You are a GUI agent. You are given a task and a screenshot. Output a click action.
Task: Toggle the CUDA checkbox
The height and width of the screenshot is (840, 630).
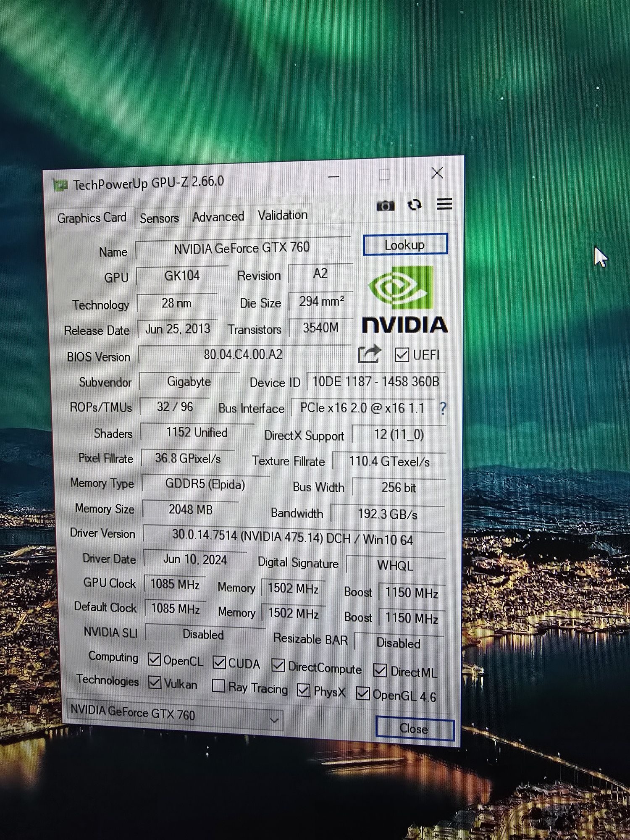219,662
